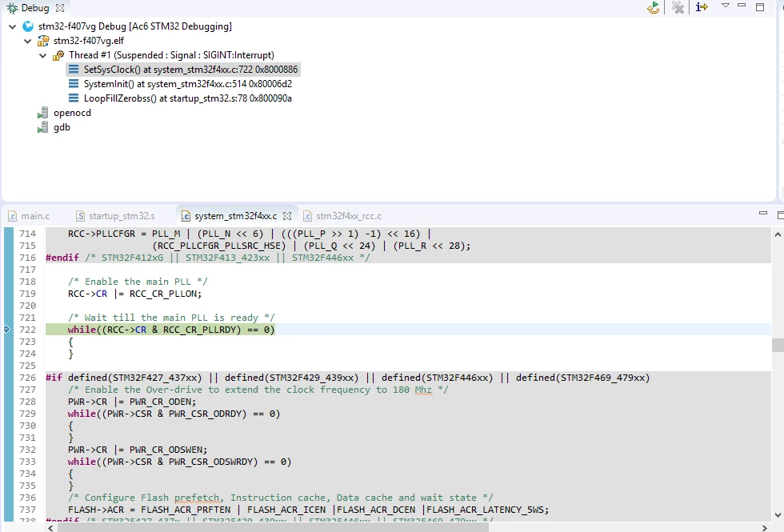Click the RCC->PLLCFGR assignment line 714
Viewport: 784px width, 532px height.
pyautogui.click(x=250, y=234)
